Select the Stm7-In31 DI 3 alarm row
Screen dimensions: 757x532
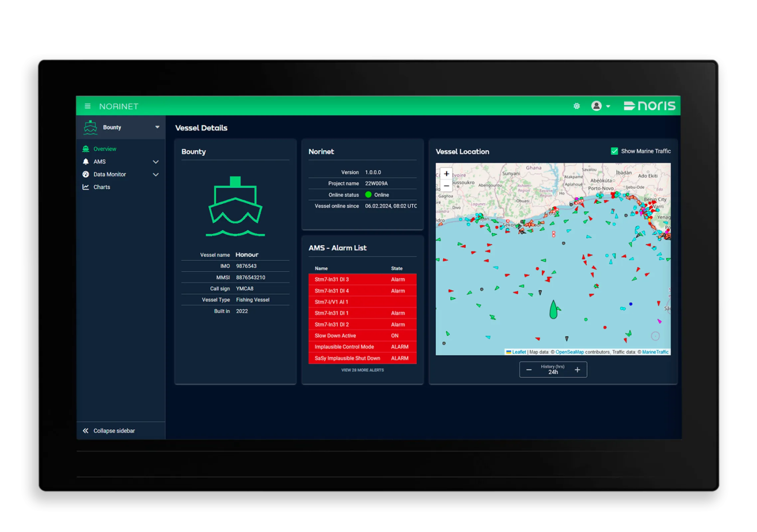(362, 279)
